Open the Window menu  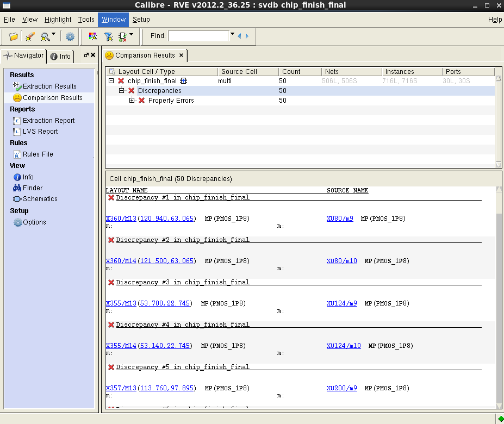click(114, 20)
